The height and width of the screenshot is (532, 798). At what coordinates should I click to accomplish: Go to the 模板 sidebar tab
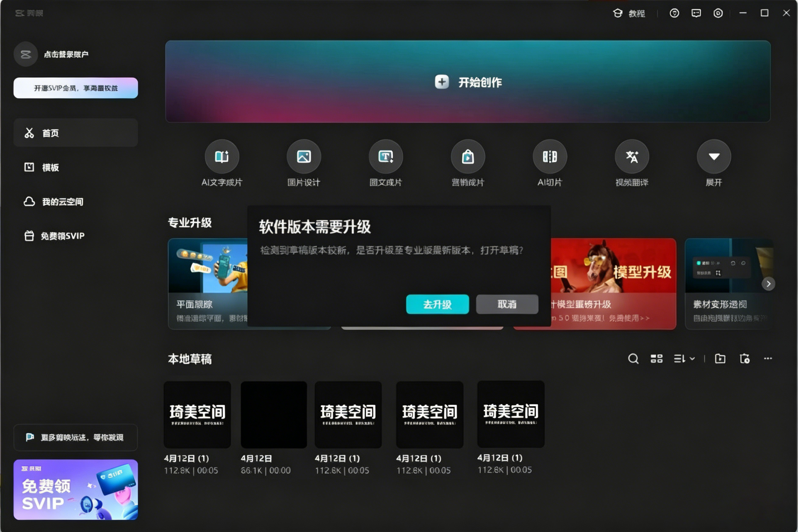click(x=50, y=167)
